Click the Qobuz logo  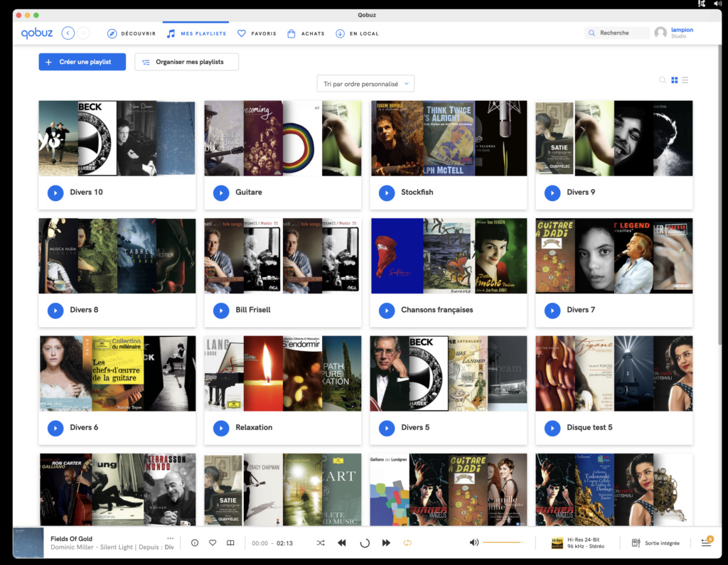coord(37,33)
